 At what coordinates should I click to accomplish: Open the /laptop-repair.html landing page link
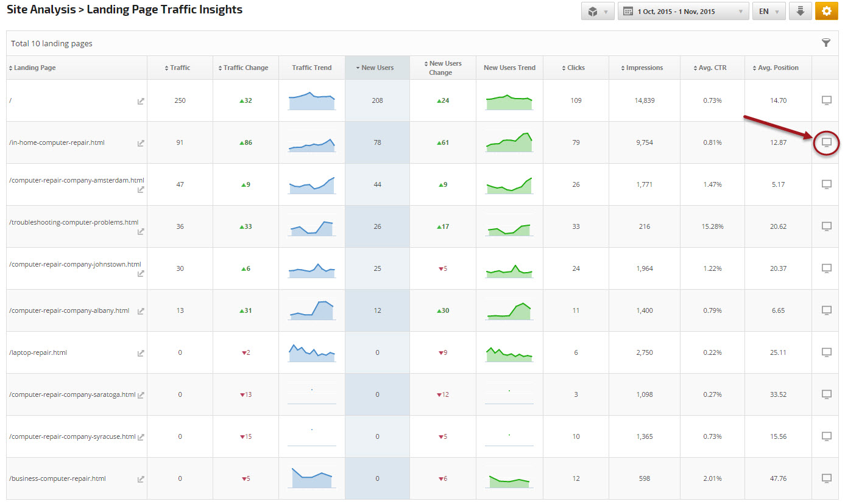(38, 352)
